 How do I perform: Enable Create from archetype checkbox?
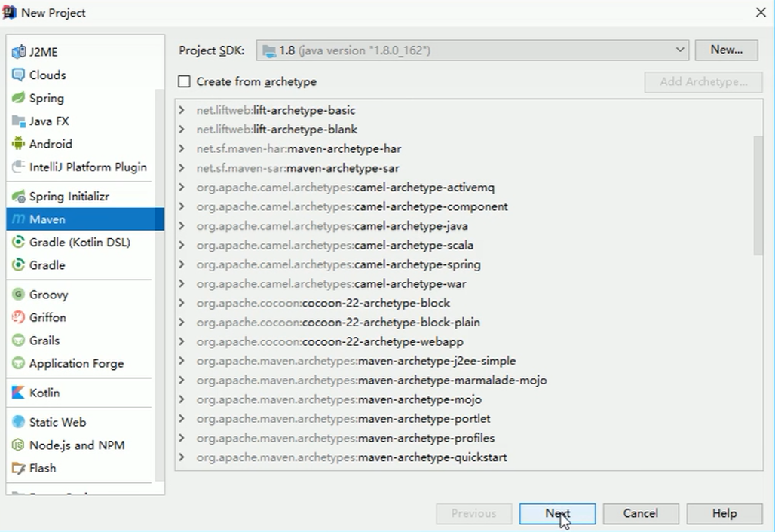coord(184,81)
